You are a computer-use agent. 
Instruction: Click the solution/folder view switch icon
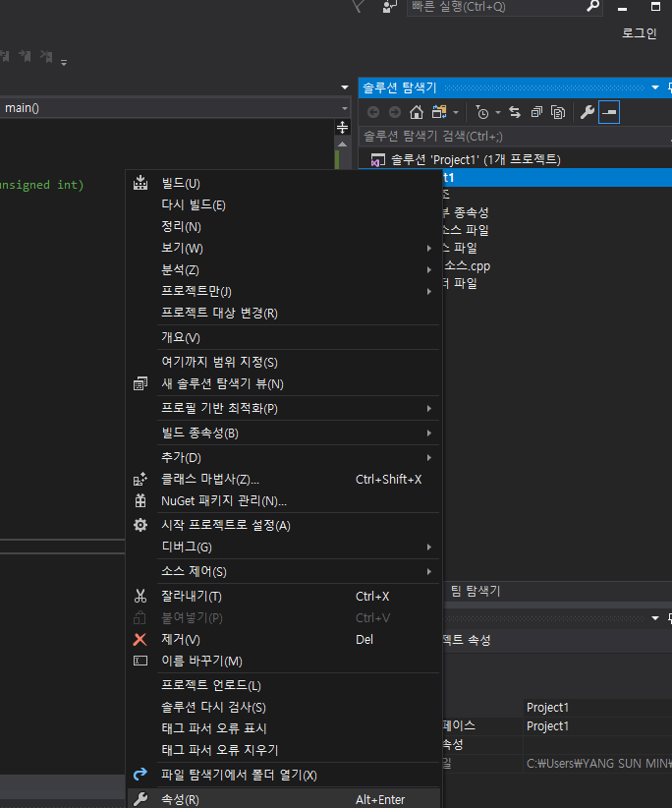pos(439,112)
